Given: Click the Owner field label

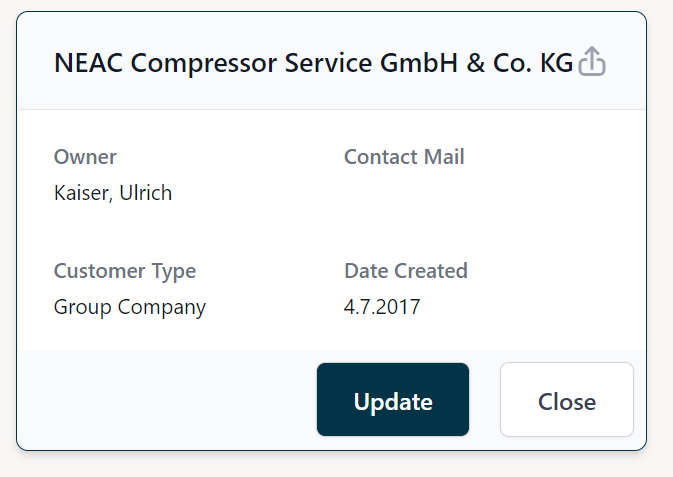Looking at the screenshot, I should click(x=85, y=157).
